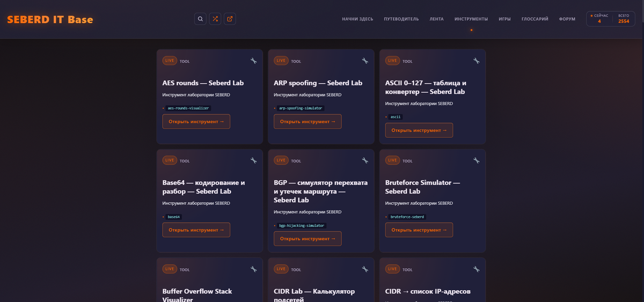This screenshot has height=302, width=644.
Task: Click the SEBERD IT Base logo
Action: pyautogui.click(x=50, y=20)
